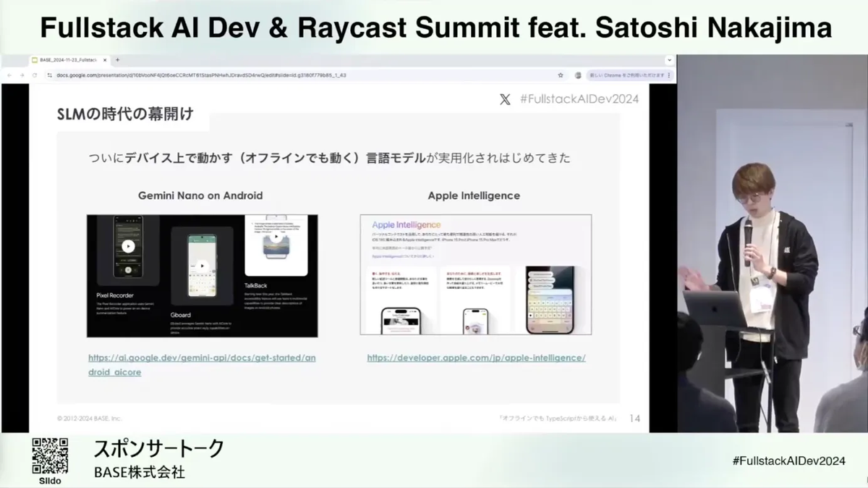This screenshot has height=488, width=868.
Task: Click the Gemini Nano on Android heading
Action: pos(200,195)
